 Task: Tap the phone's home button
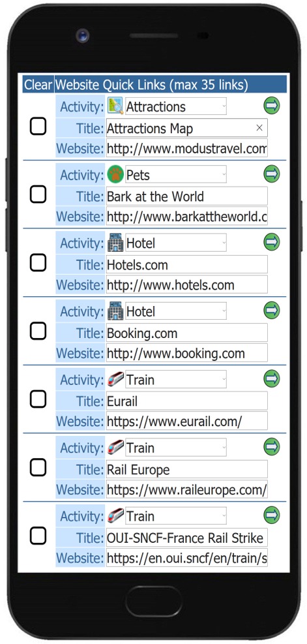154,602
